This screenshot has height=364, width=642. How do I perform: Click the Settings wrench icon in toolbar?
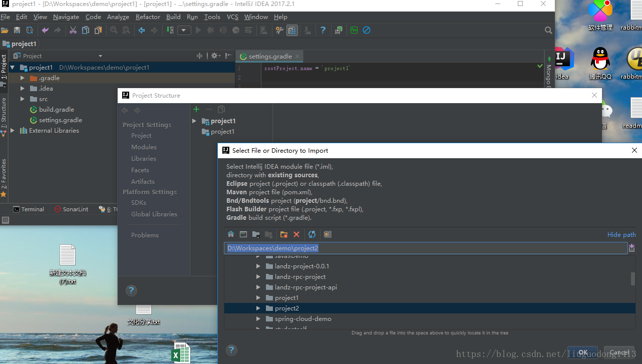coord(279,31)
